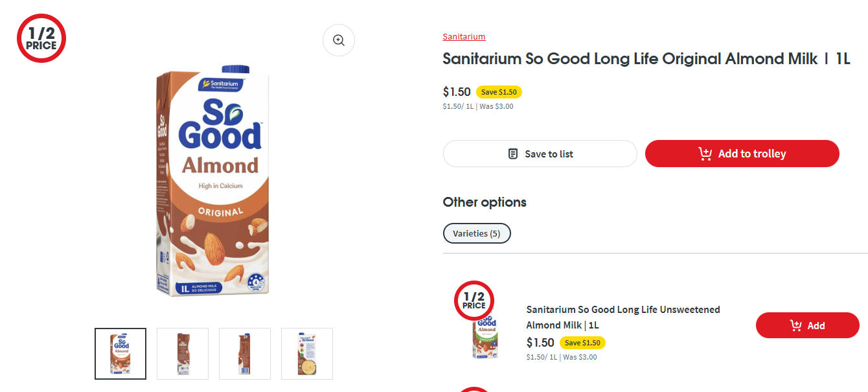This screenshot has height=392, width=868.
Task: Open the Sanitarium brand link
Action: pyautogui.click(x=464, y=37)
